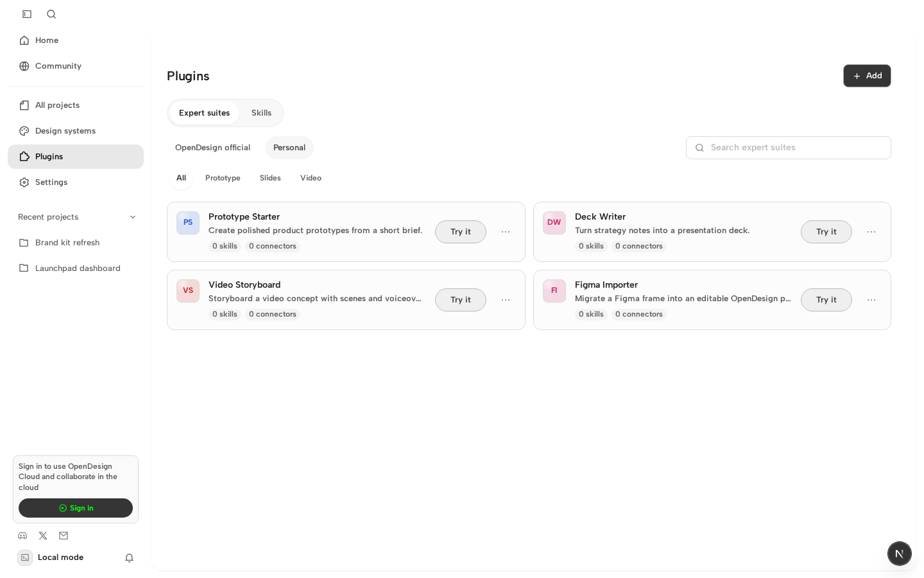924x578 pixels.
Task: Open more options for Deck Writer
Action: click(871, 232)
